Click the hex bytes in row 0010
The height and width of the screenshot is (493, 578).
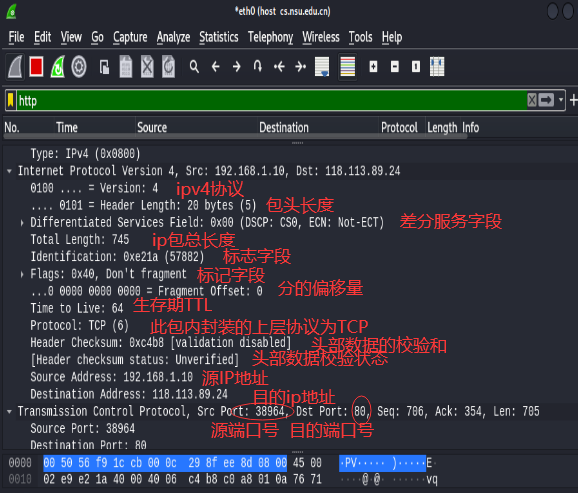click(182, 479)
